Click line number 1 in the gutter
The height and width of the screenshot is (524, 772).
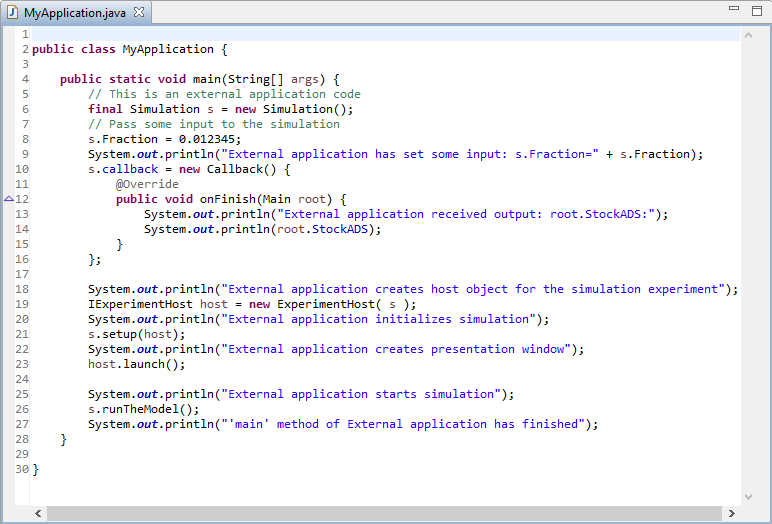pos(25,34)
